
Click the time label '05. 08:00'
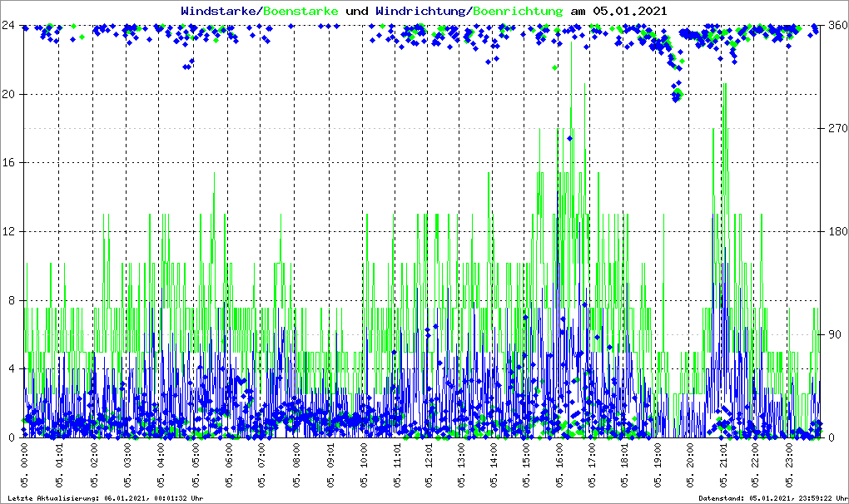[296, 466]
